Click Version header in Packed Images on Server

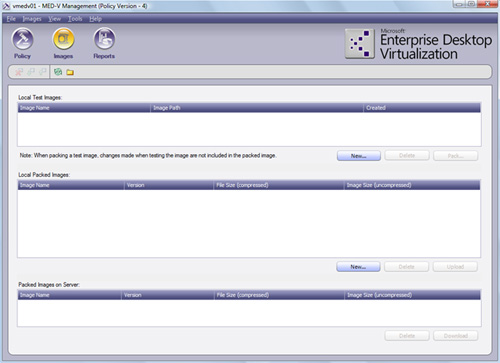[x=168, y=295]
